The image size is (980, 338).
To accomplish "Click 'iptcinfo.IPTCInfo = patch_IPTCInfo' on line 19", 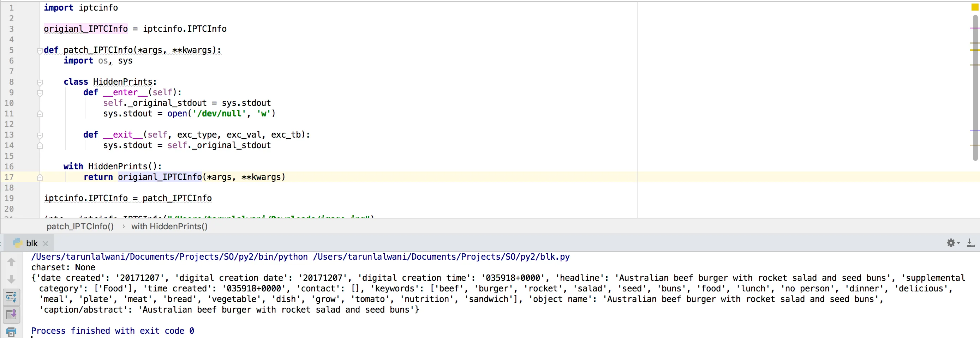I will [128, 199].
